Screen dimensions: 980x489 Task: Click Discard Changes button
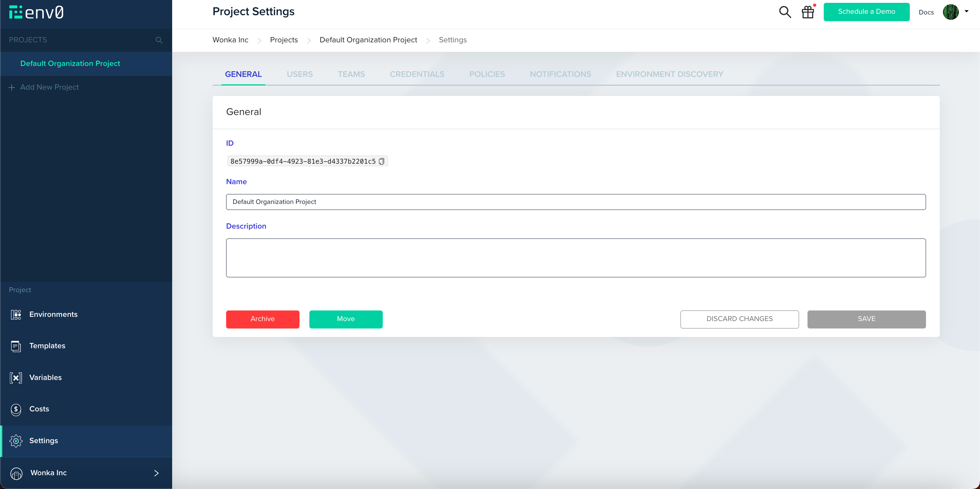click(x=739, y=319)
